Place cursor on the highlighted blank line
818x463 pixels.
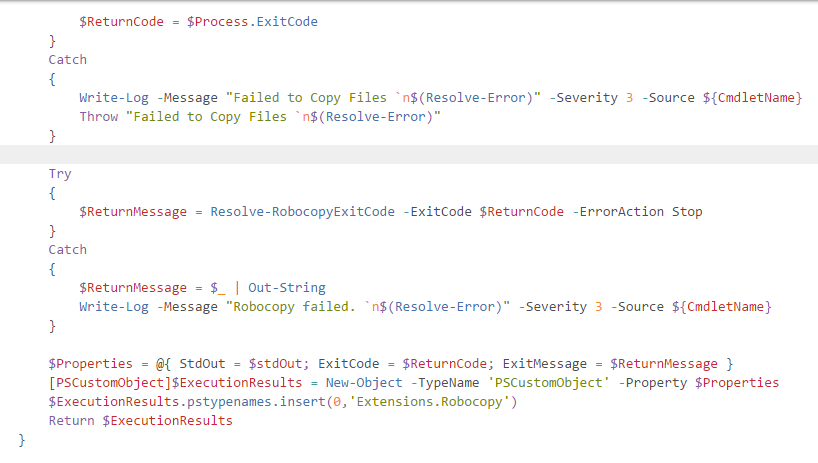[409, 155]
